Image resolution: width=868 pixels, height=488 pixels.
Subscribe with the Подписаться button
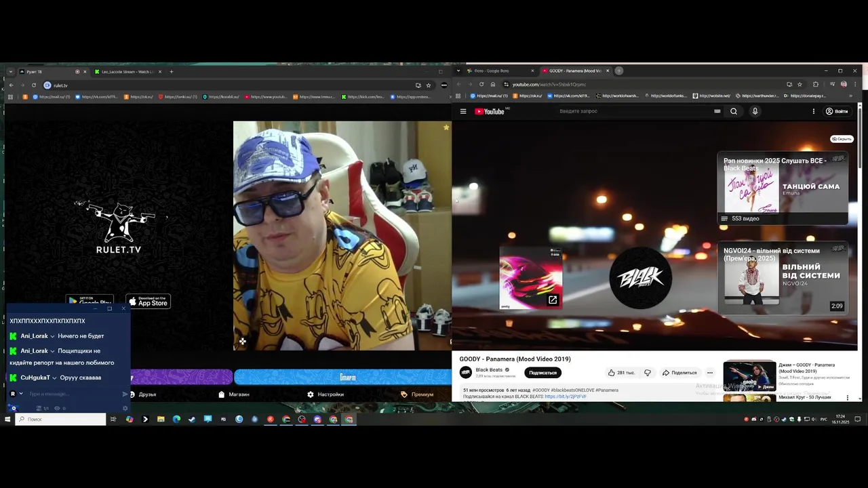click(x=542, y=373)
